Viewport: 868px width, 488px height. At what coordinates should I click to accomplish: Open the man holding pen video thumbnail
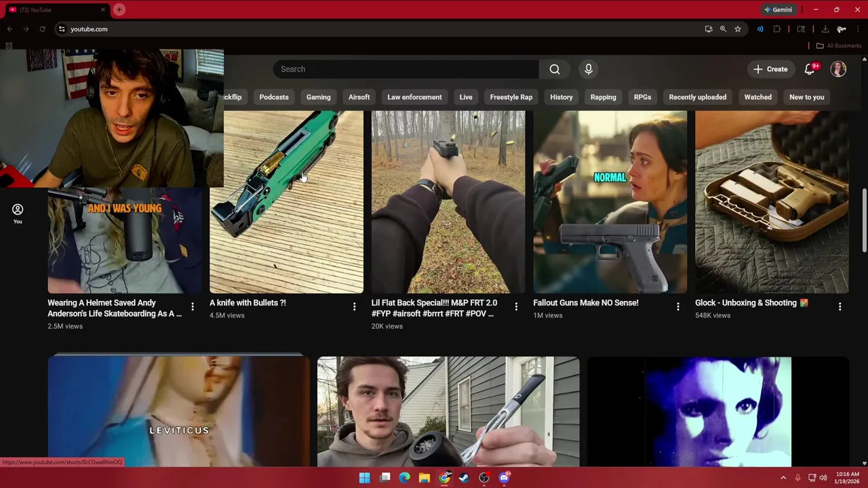[448, 411]
